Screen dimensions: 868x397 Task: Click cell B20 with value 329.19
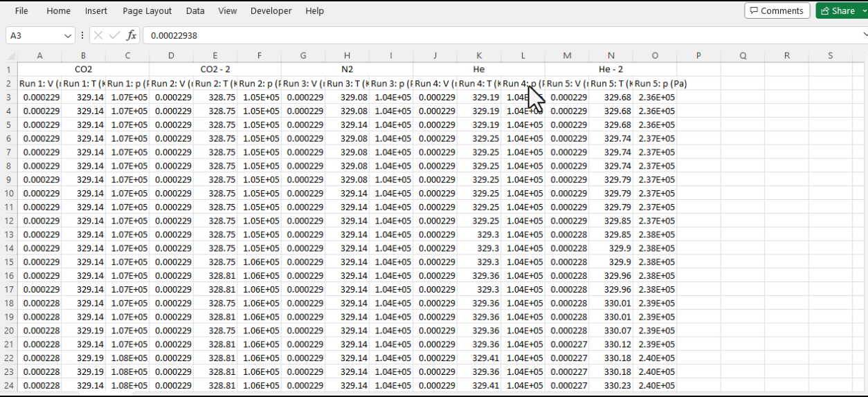84,330
